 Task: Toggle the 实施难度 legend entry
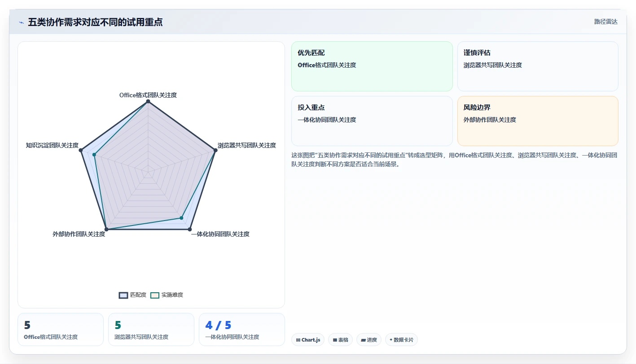tap(167, 295)
